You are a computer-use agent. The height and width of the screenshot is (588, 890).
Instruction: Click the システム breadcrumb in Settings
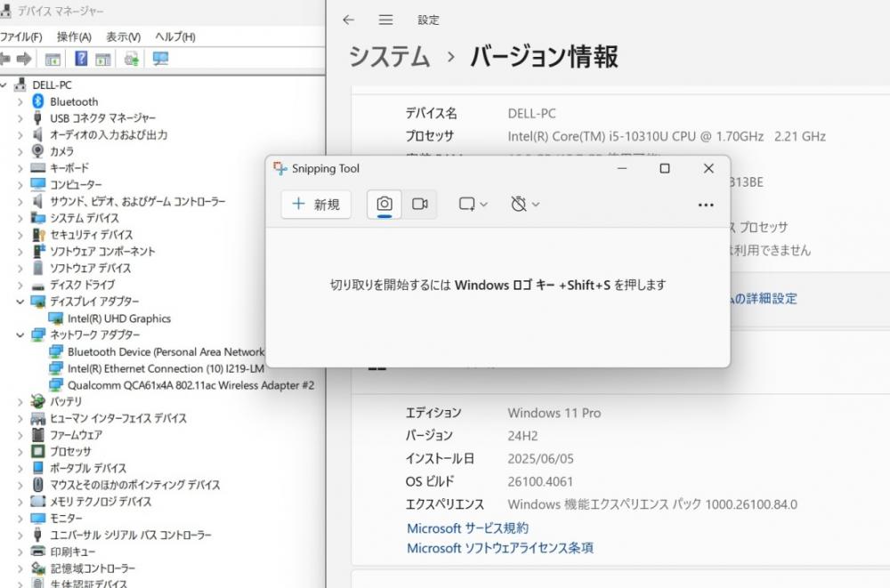(390, 57)
